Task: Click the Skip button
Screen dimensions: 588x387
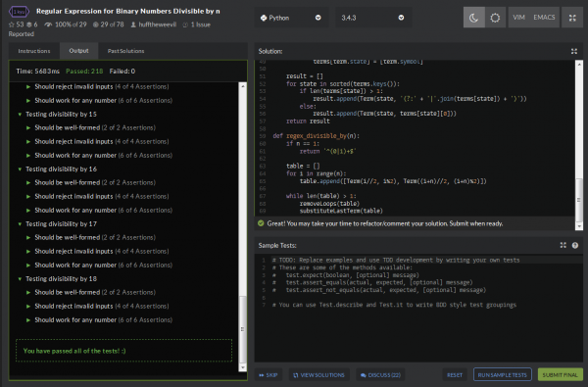Action: [269, 374]
